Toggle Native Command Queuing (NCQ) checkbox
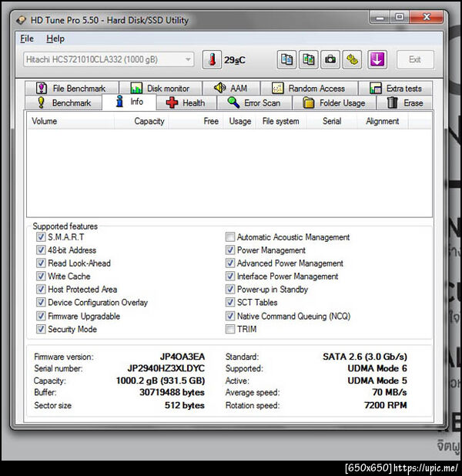Viewport: 462px width, 476px height. tap(230, 316)
